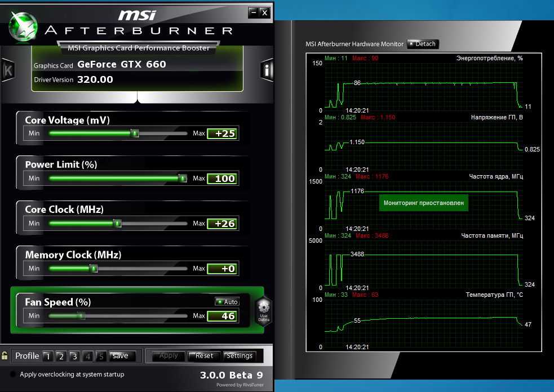
Task: Select profile slot 1
Action: click(x=48, y=356)
